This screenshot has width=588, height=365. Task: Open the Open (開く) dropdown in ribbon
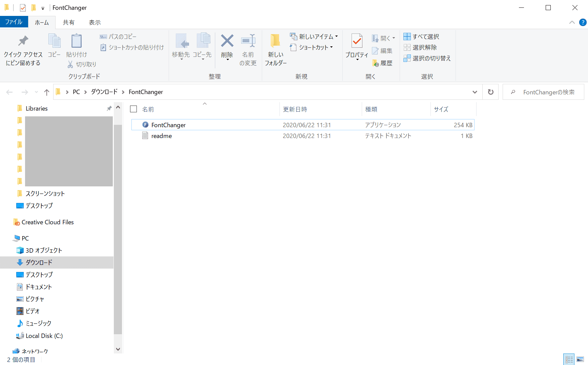tap(383, 38)
